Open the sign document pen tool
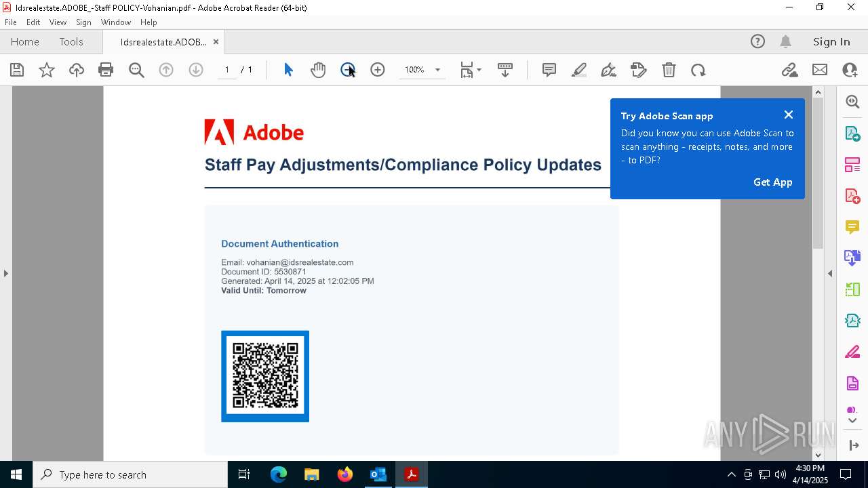 tap(609, 70)
